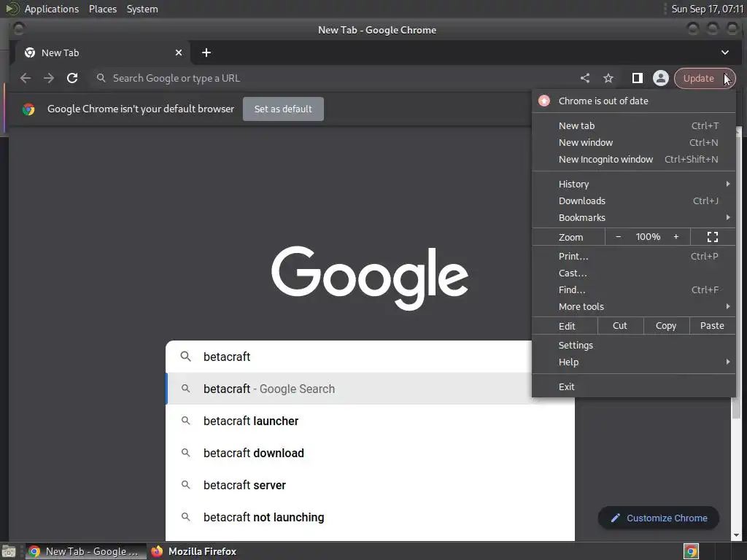Select Cast... menu entry
Screen dimensions: 747x560
click(x=634, y=273)
